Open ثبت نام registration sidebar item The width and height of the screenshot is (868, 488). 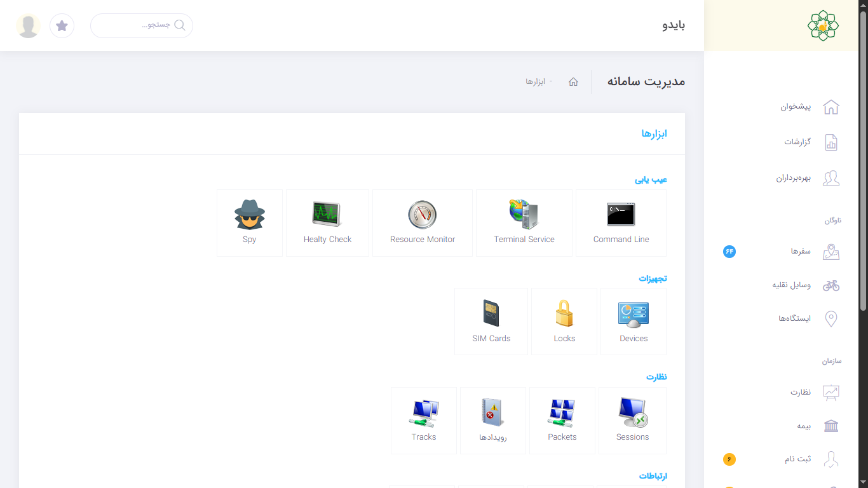pyautogui.click(x=797, y=459)
